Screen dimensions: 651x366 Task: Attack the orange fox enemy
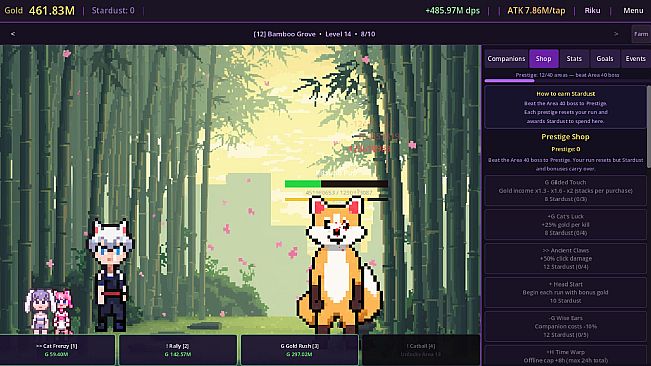pos(338,266)
